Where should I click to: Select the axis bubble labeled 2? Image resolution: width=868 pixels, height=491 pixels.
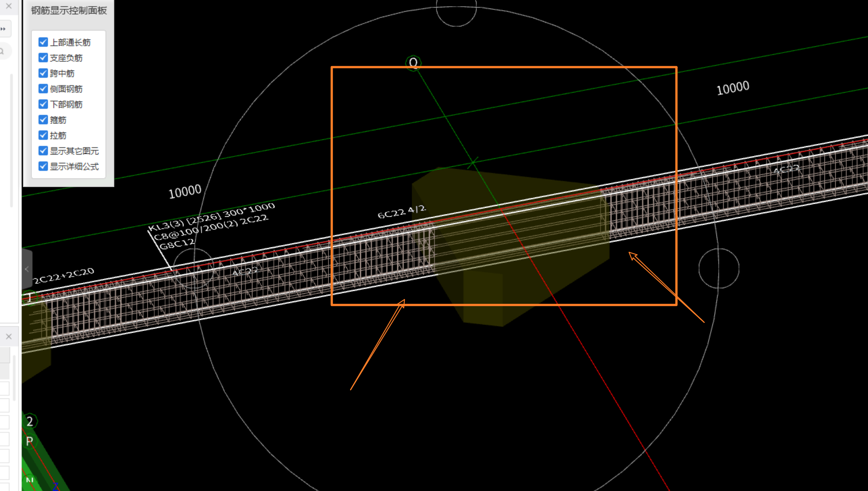(30, 421)
